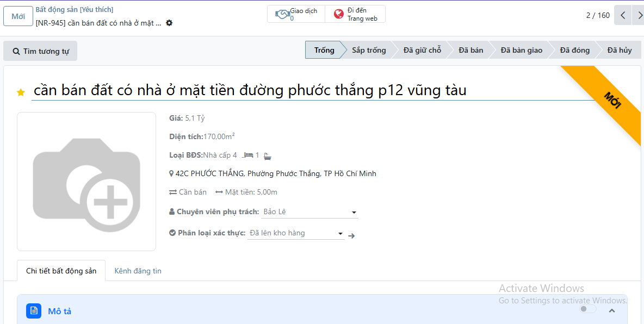The width and height of the screenshot is (644, 324).
Task: Click the checkmark icon by Phân loại xác thực
Action: pyautogui.click(x=172, y=233)
